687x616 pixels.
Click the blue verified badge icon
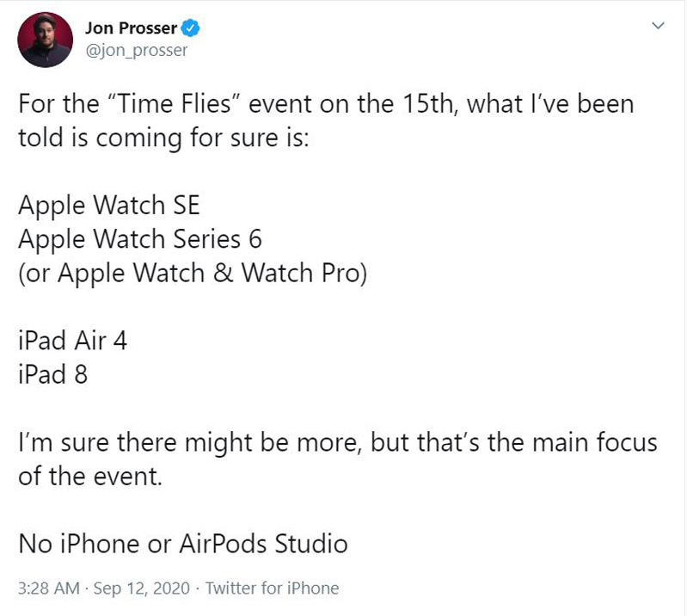point(191,28)
